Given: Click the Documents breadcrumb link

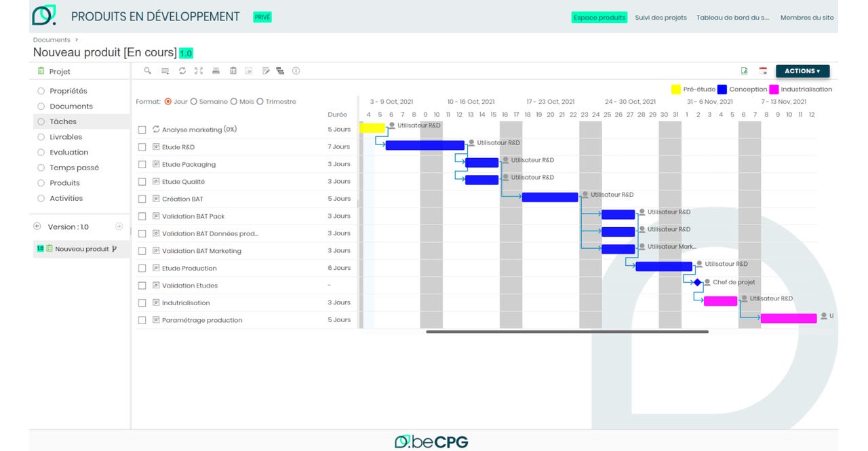Looking at the screenshot, I should point(52,40).
